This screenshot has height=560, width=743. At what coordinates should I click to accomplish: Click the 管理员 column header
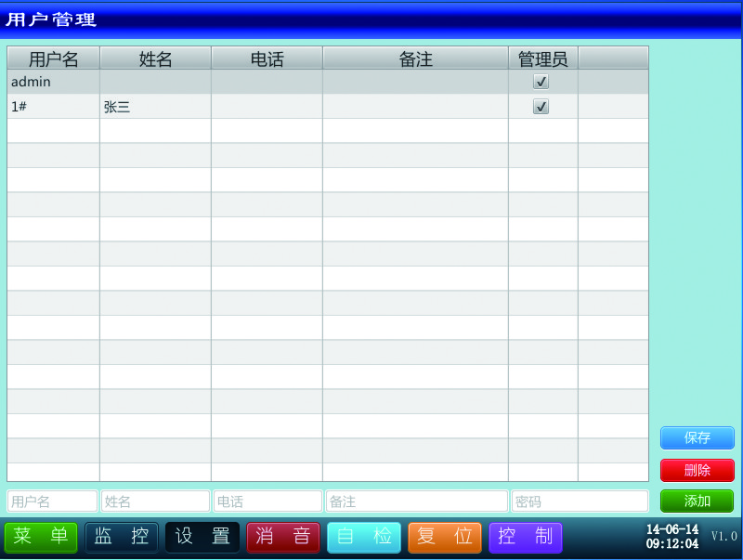[x=542, y=59]
